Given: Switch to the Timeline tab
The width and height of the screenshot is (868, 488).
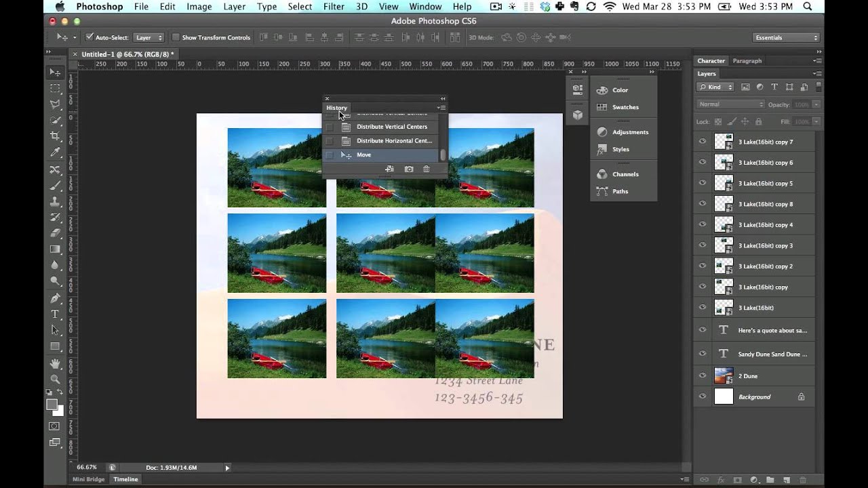Looking at the screenshot, I should 125,479.
